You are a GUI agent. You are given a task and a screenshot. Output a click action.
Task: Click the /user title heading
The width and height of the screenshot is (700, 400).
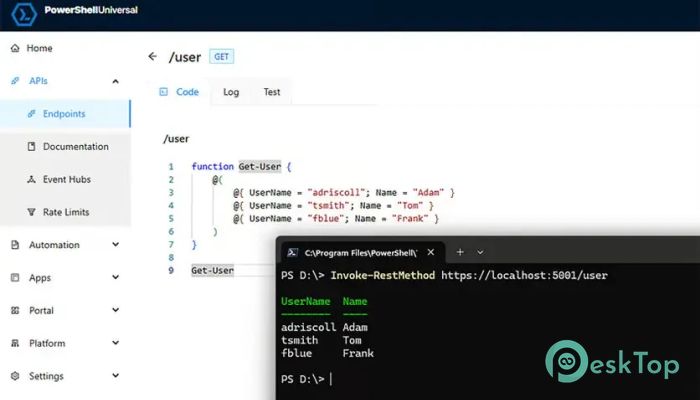185,57
